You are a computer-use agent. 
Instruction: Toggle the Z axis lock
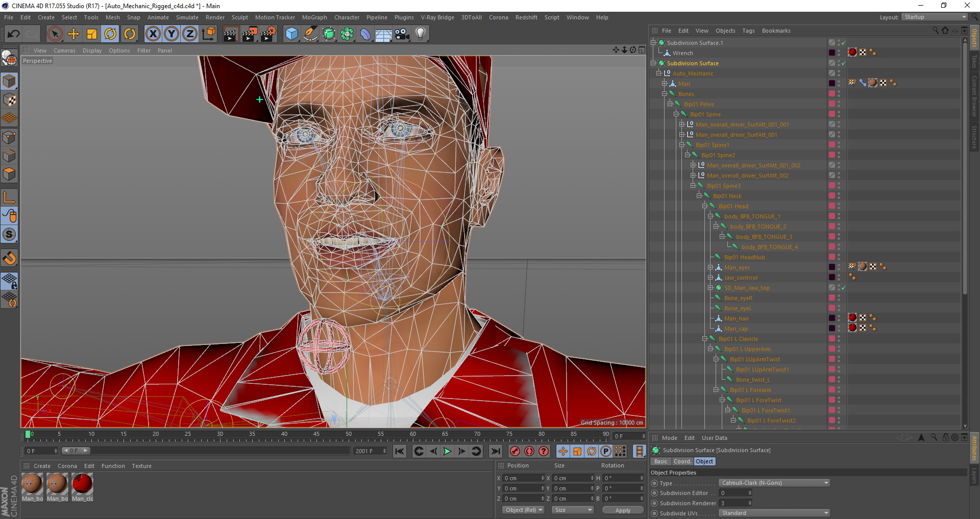189,34
